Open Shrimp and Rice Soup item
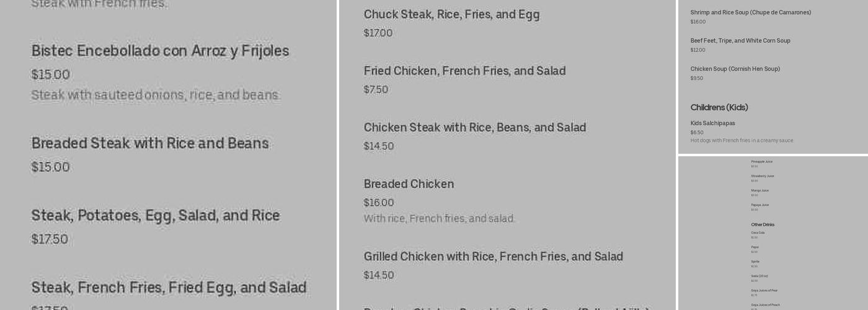868x310 pixels. [750, 12]
